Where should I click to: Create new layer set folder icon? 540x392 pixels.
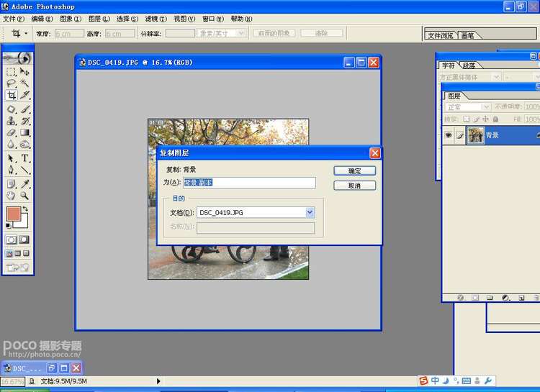click(490, 298)
